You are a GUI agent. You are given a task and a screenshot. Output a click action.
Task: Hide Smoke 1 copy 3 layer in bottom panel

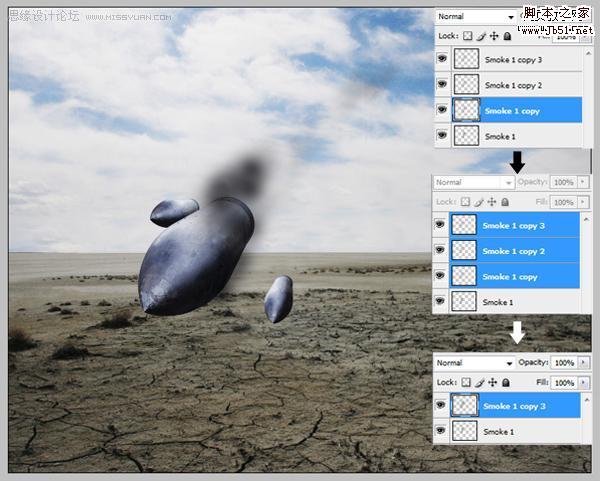tap(441, 406)
